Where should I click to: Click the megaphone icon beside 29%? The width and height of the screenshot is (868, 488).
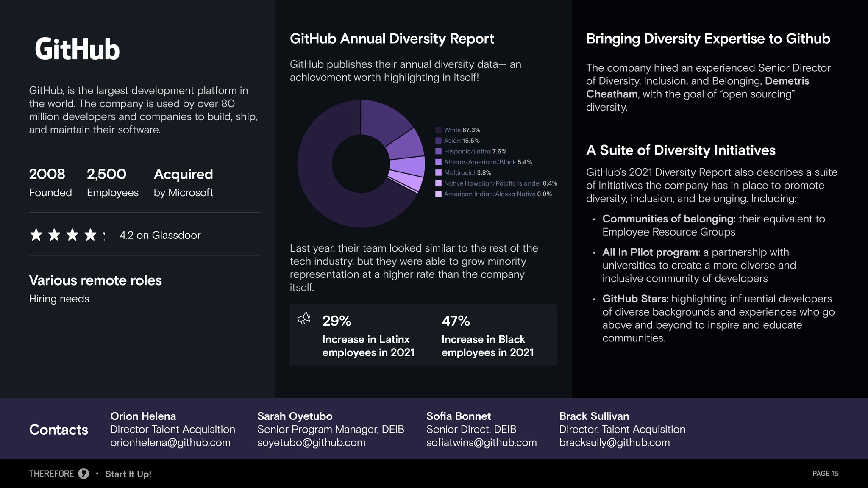(304, 318)
